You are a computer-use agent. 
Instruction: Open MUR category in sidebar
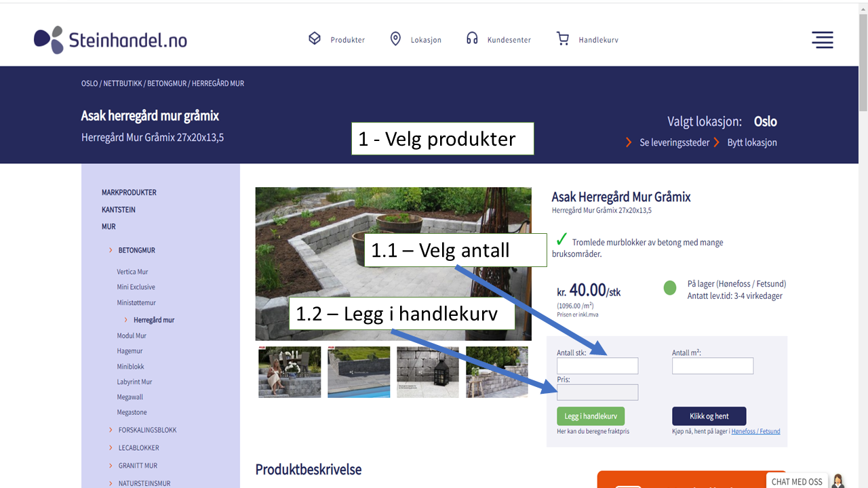pyautogui.click(x=108, y=226)
